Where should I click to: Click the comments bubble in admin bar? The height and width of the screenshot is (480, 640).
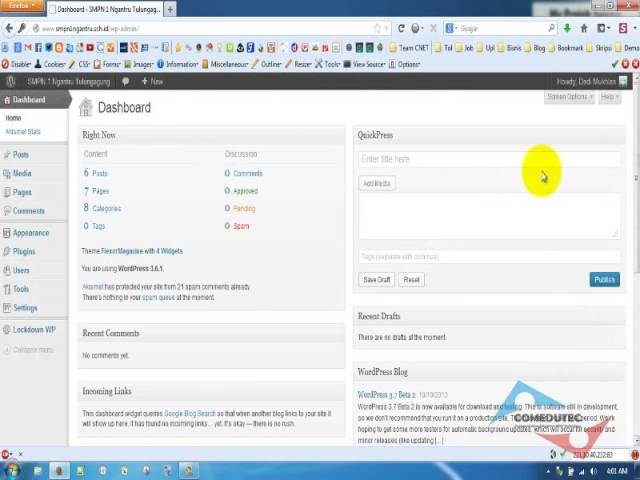(x=127, y=81)
